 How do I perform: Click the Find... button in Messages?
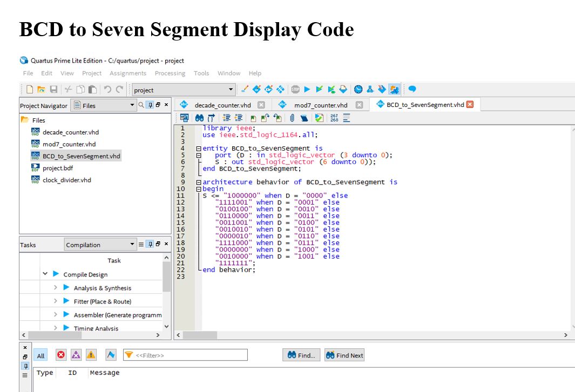(301, 355)
